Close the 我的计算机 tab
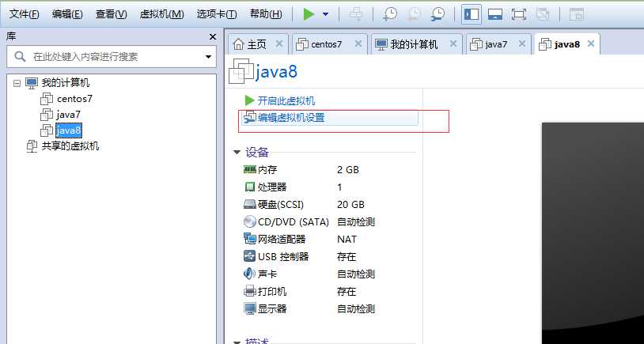The width and height of the screenshot is (644, 344). [x=453, y=43]
